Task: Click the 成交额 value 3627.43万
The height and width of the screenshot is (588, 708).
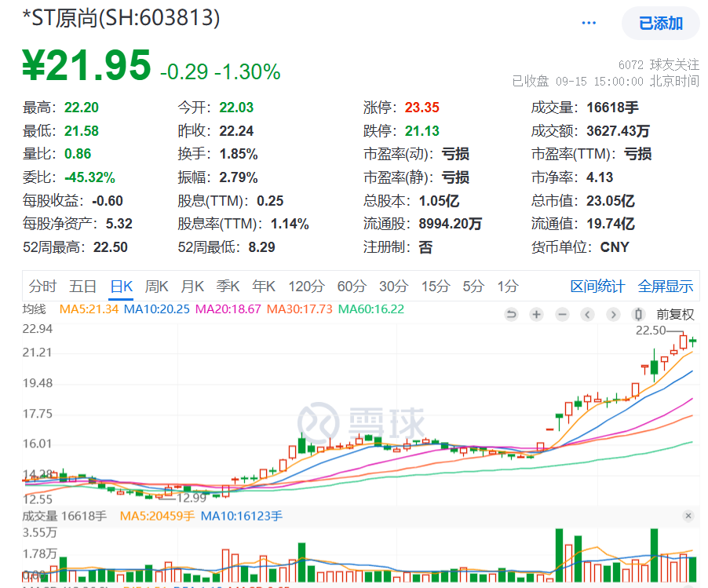Action: pyautogui.click(x=619, y=131)
